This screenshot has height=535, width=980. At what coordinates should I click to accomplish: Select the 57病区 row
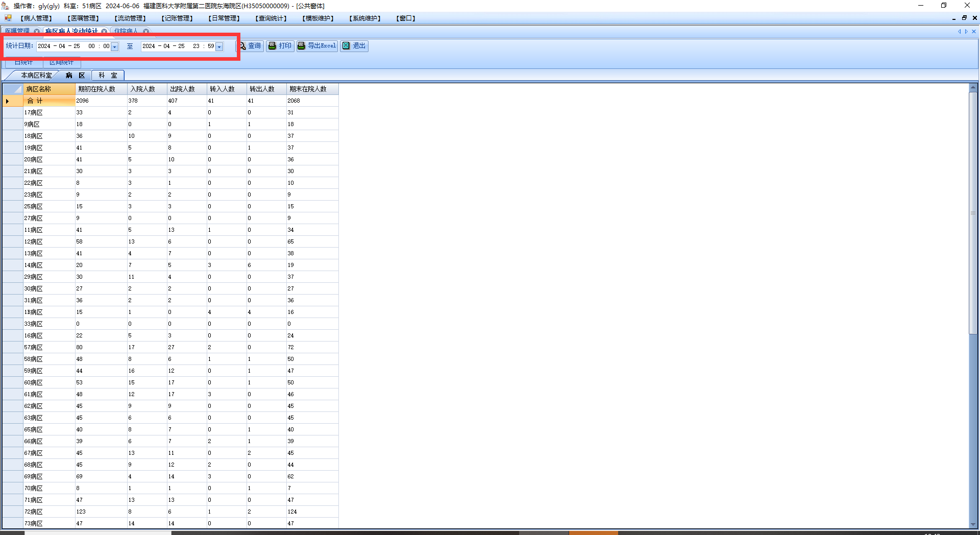tap(170, 348)
